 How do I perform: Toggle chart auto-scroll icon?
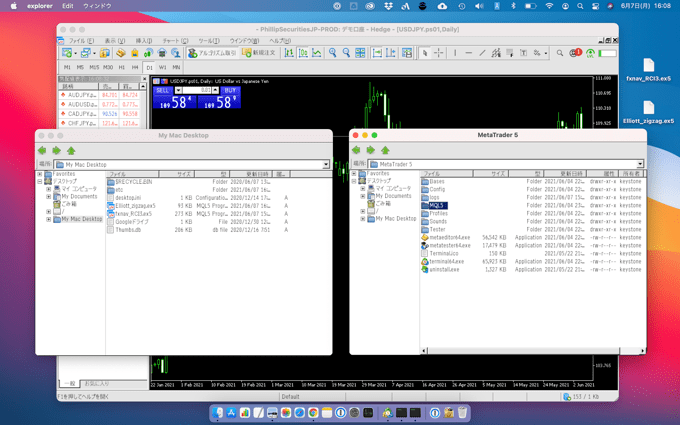coord(377,53)
